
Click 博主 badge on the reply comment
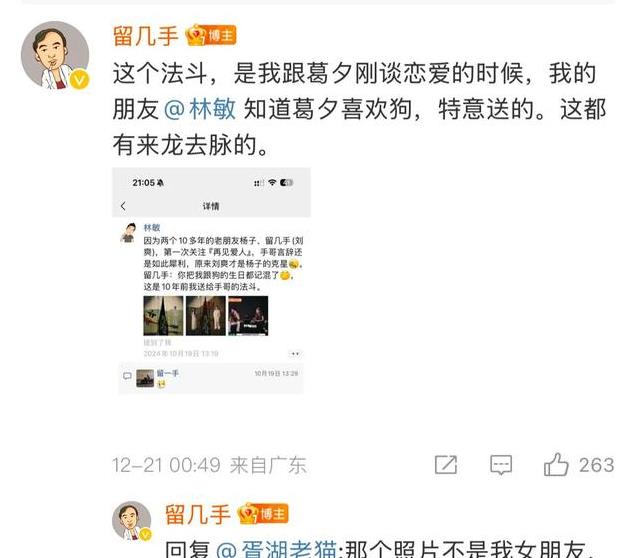[263, 514]
